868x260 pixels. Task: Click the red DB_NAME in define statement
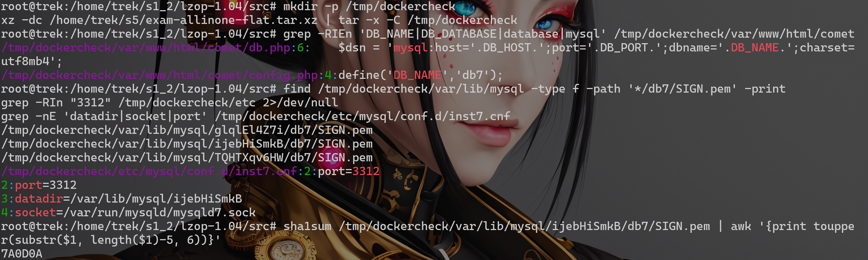(417, 75)
